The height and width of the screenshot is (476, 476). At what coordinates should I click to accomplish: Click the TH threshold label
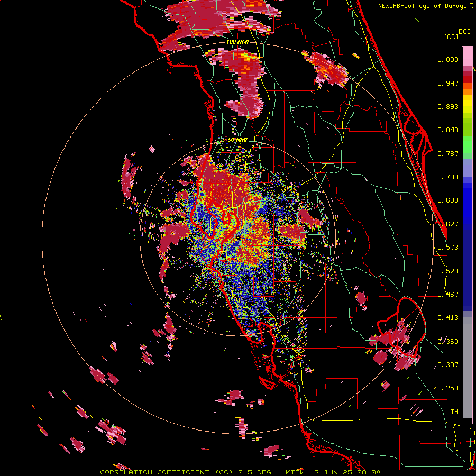tap(454, 412)
